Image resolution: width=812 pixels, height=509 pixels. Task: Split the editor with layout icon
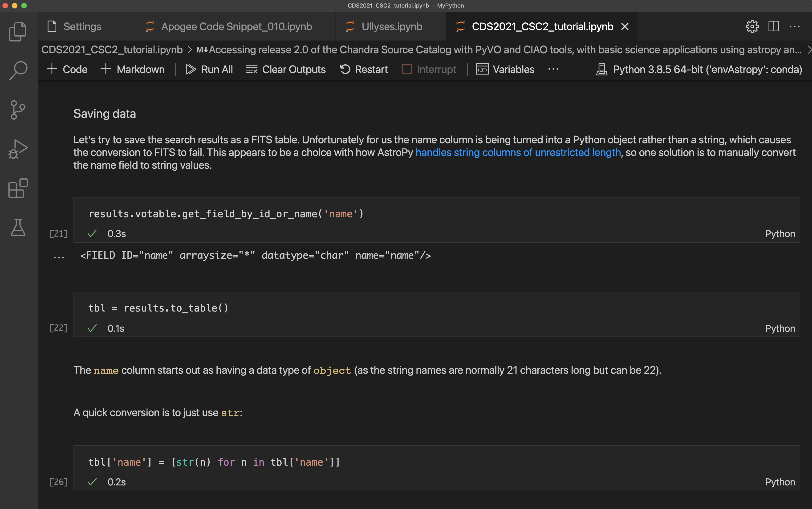click(773, 27)
